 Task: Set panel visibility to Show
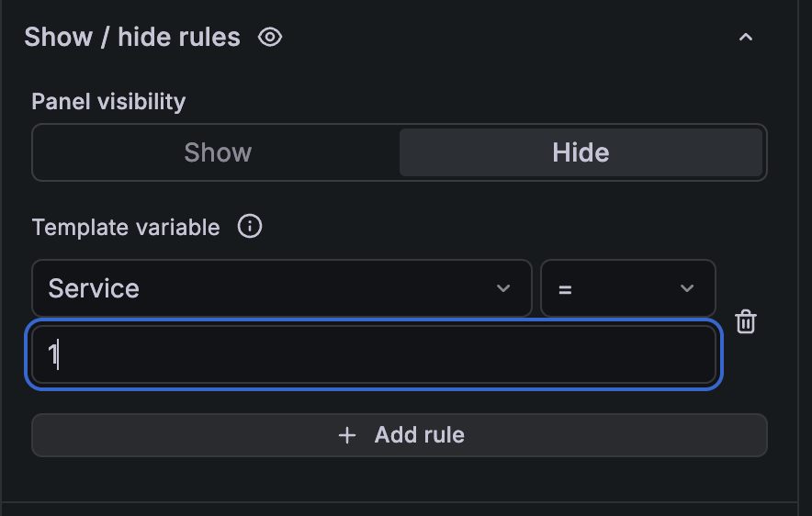tap(217, 152)
